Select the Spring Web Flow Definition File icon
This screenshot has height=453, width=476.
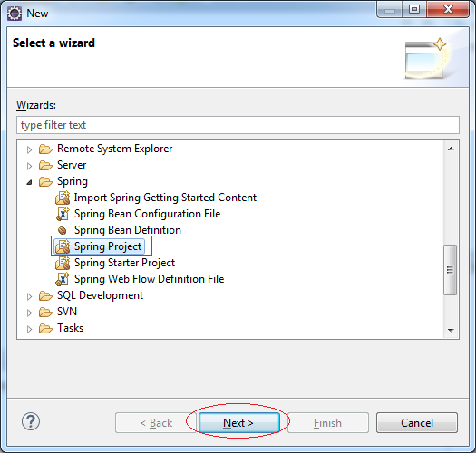coord(63,279)
